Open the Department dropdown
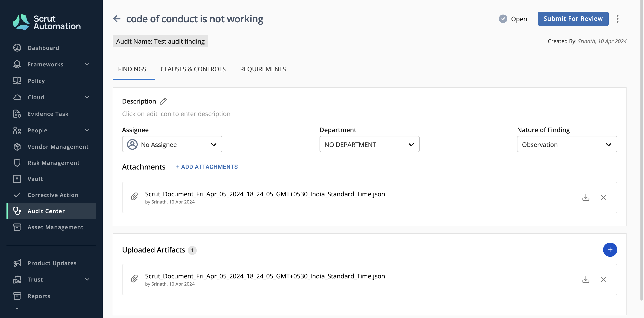The image size is (644, 318). pyautogui.click(x=369, y=144)
